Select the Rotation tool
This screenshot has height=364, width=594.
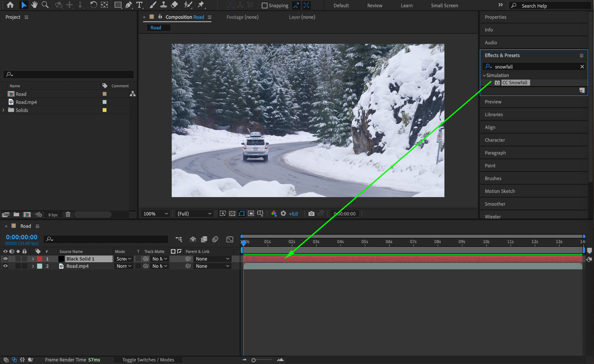[x=93, y=5]
